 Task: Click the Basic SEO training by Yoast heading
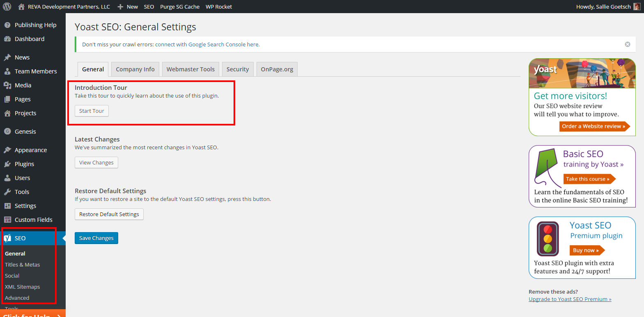pyautogui.click(x=593, y=159)
